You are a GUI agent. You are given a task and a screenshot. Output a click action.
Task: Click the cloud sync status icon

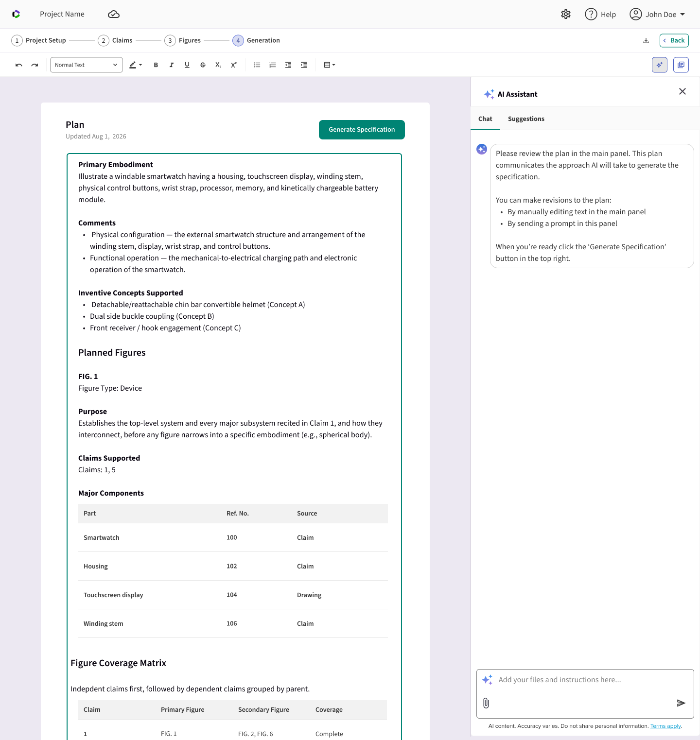click(114, 15)
